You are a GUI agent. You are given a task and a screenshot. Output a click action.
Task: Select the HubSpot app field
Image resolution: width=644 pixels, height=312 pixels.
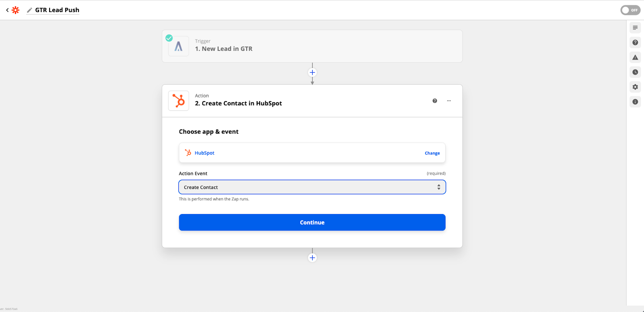(312, 153)
